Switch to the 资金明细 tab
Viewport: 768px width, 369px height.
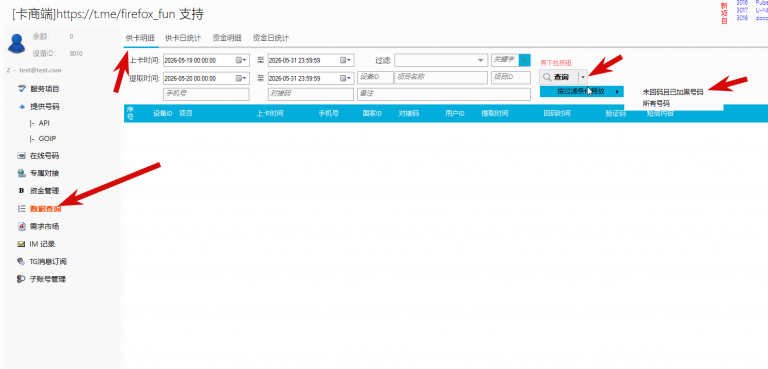pyautogui.click(x=227, y=38)
